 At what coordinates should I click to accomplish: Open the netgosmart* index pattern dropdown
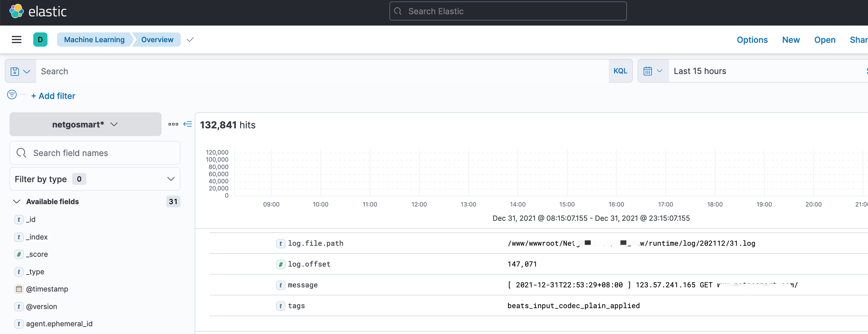pyautogui.click(x=85, y=124)
